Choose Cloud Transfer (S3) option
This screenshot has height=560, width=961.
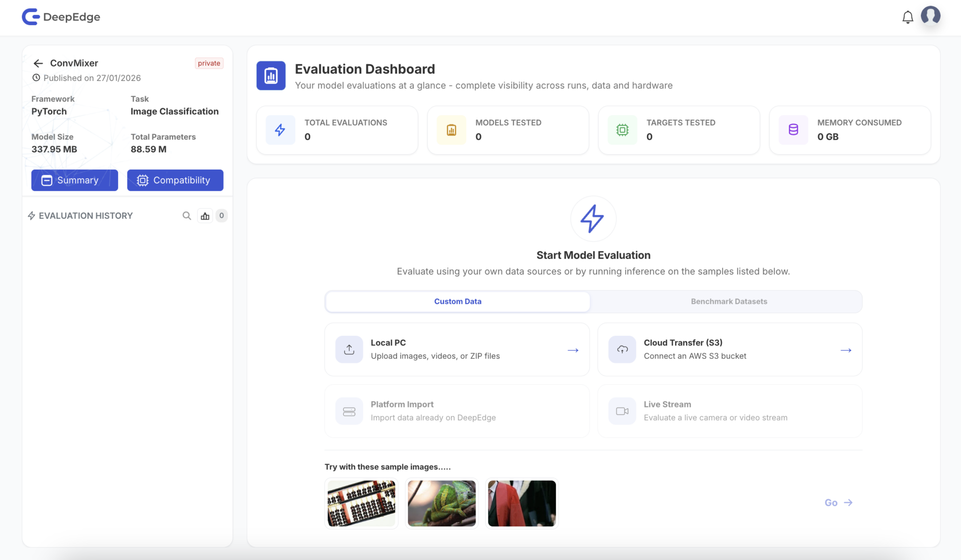[x=730, y=349]
